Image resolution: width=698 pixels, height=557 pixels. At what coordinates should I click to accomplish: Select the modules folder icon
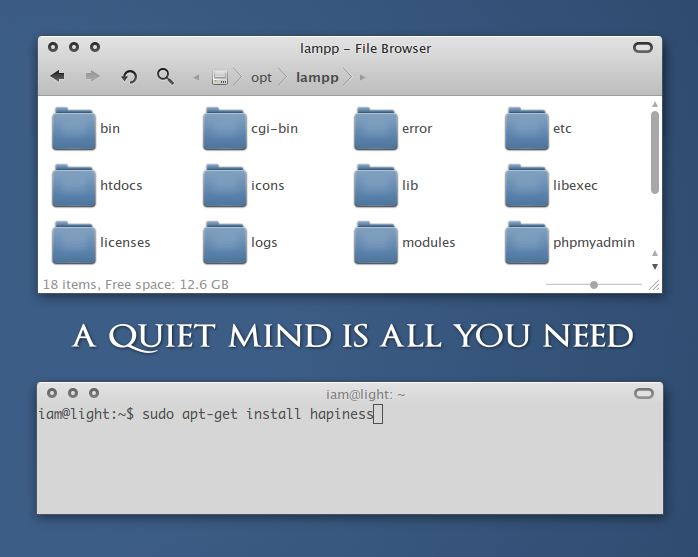coord(376,242)
